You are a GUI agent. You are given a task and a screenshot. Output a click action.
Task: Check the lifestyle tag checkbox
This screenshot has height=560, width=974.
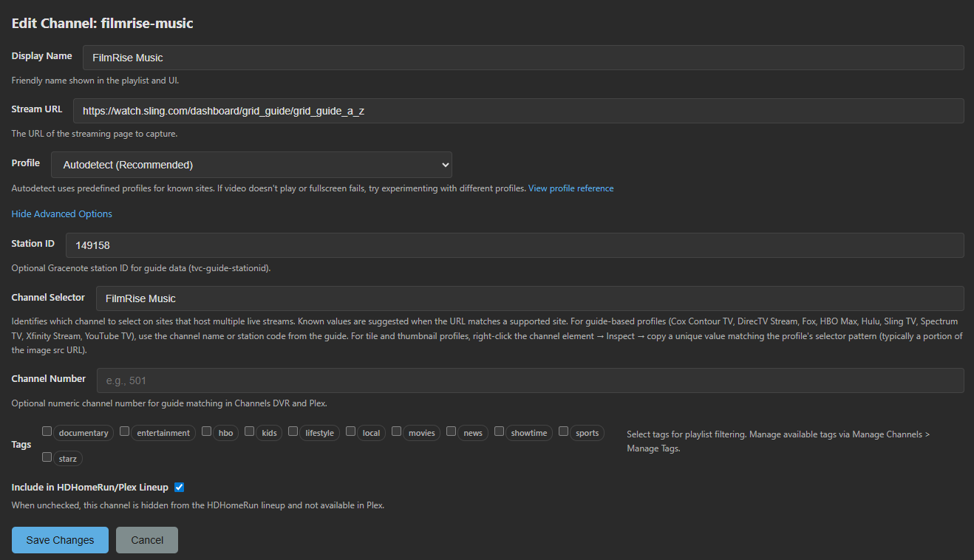(x=293, y=431)
